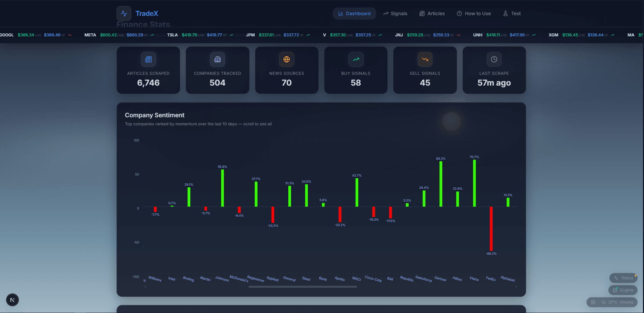Click the Boeing 29.1% bar
The height and width of the screenshot is (313, 644).
[189, 197]
